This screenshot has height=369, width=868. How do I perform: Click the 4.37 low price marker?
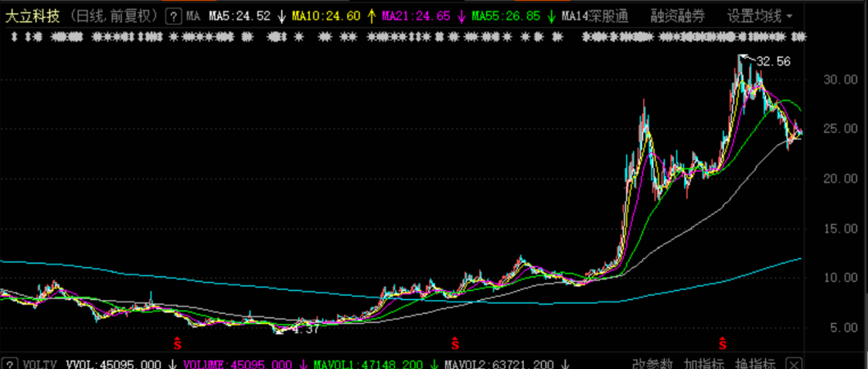(x=298, y=330)
